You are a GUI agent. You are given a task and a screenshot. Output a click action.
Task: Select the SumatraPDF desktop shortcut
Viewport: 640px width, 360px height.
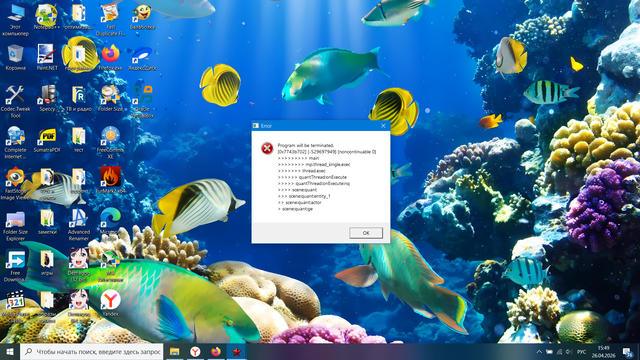tap(47, 139)
